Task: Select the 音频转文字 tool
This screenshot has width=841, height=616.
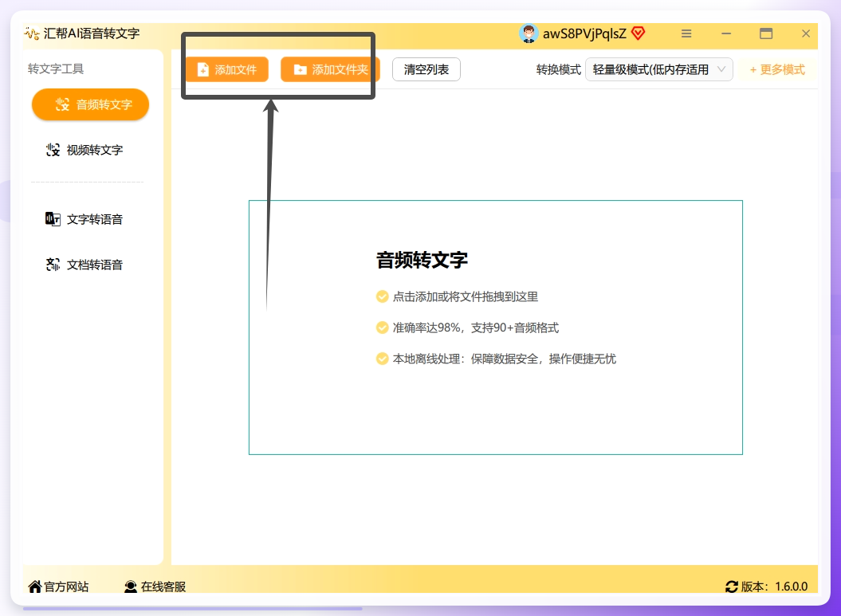Action: [90, 104]
